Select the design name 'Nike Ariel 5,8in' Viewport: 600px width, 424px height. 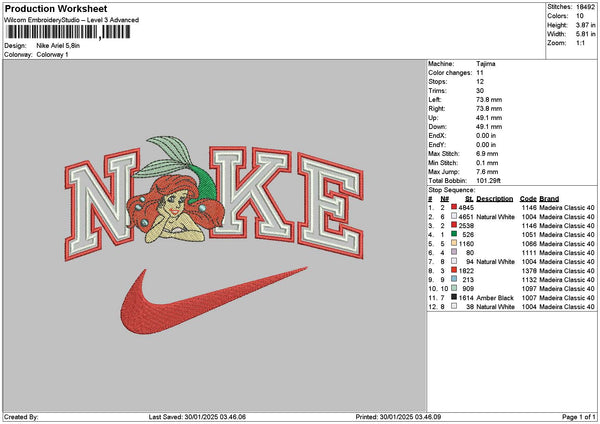coord(58,46)
